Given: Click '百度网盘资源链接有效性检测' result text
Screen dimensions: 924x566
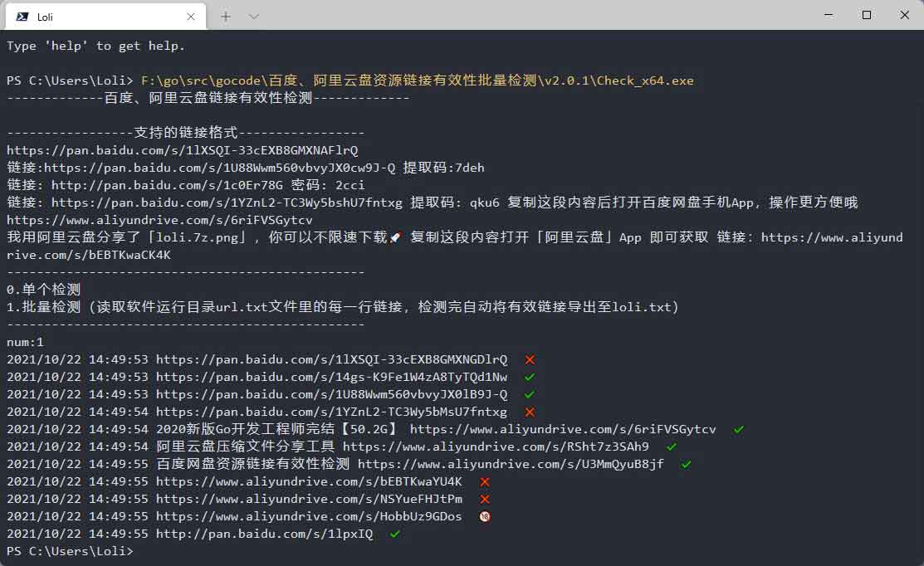Looking at the screenshot, I should pos(253,464).
